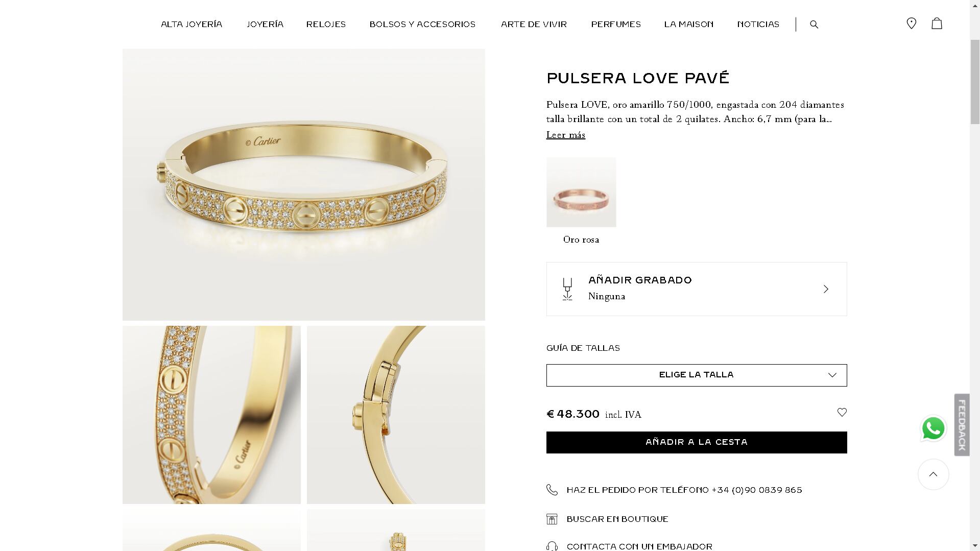Click the back-to-top arrow circle
This screenshot has height=551, width=980.
(x=933, y=474)
